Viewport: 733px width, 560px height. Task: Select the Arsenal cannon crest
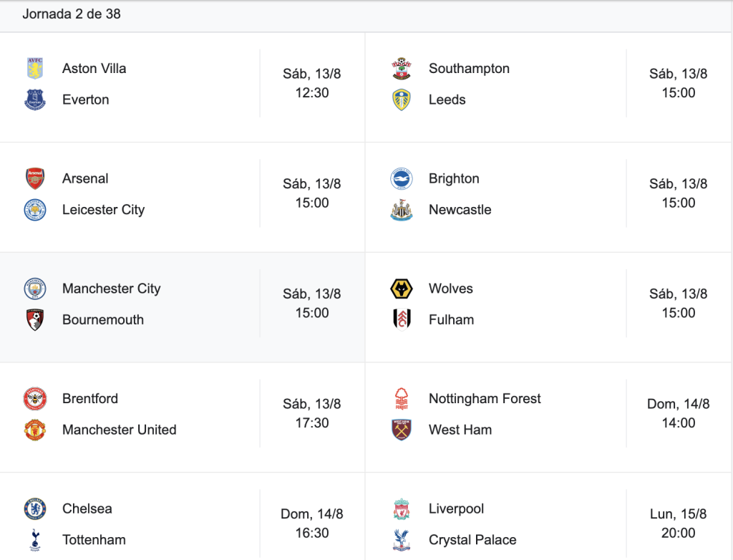[x=35, y=178]
